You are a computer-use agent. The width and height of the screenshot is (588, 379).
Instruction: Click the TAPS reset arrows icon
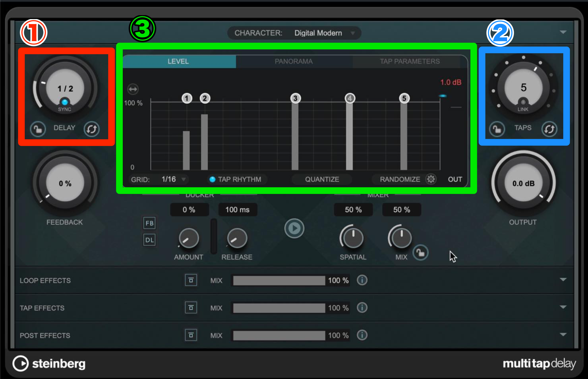[x=549, y=129]
